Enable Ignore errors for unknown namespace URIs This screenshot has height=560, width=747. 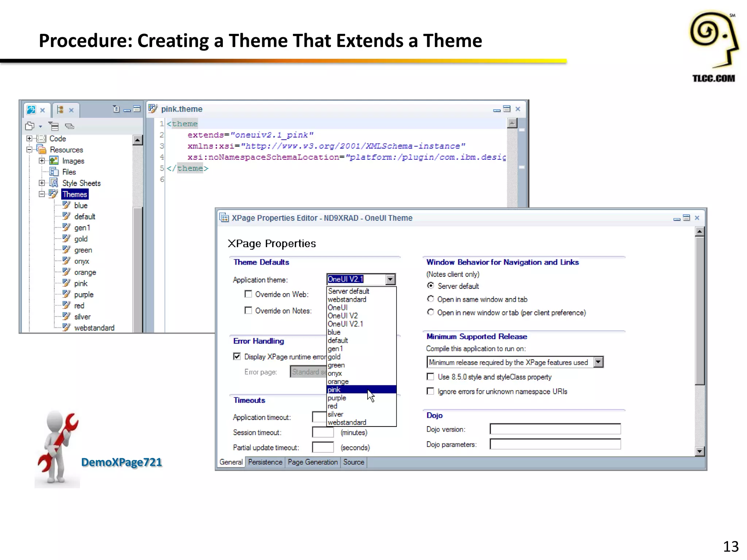[x=430, y=391]
